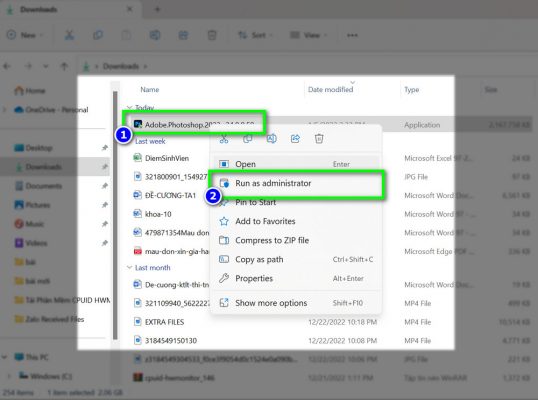This screenshot has height=400, width=538.
Task: Collapse the Last month group
Action: coord(129,268)
